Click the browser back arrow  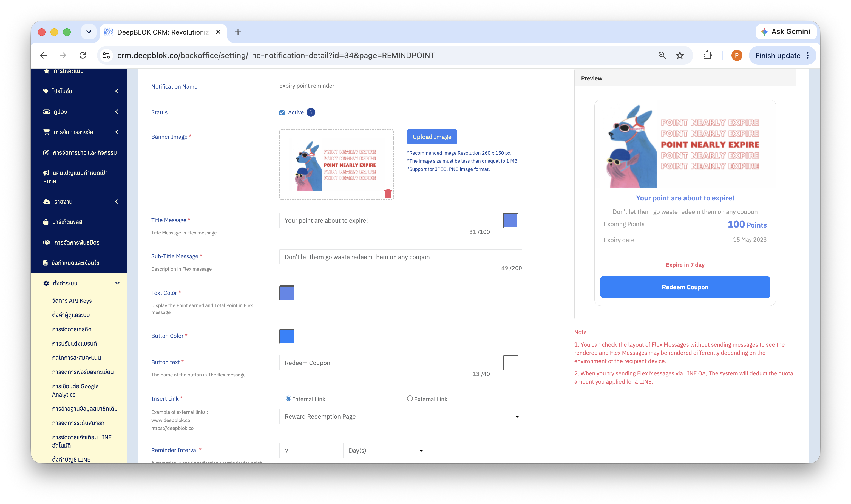click(43, 55)
